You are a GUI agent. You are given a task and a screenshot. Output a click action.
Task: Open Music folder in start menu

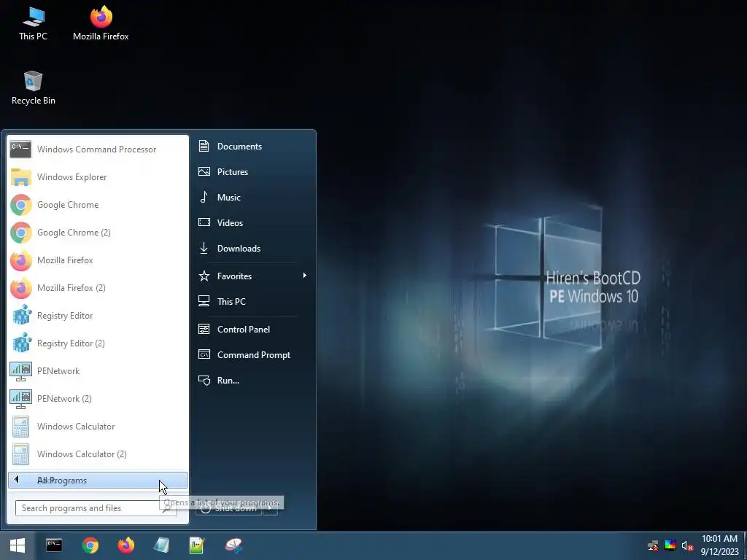[x=253, y=197]
